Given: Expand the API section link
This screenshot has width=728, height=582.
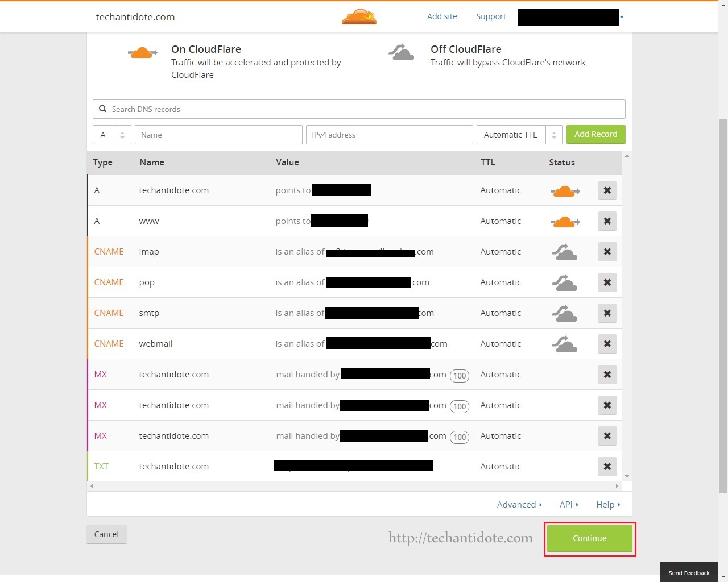Looking at the screenshot, I should tap(569, 505).
